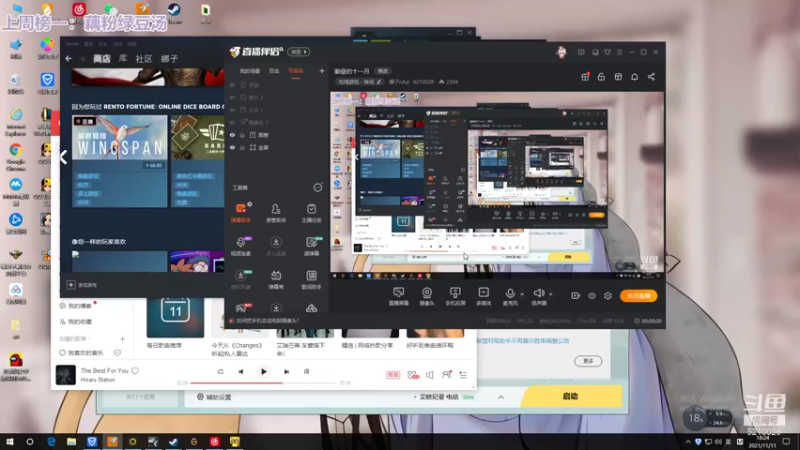This screenshot has height=450, width=800.
Task: Play The Best For You
Action: point(264,371)
